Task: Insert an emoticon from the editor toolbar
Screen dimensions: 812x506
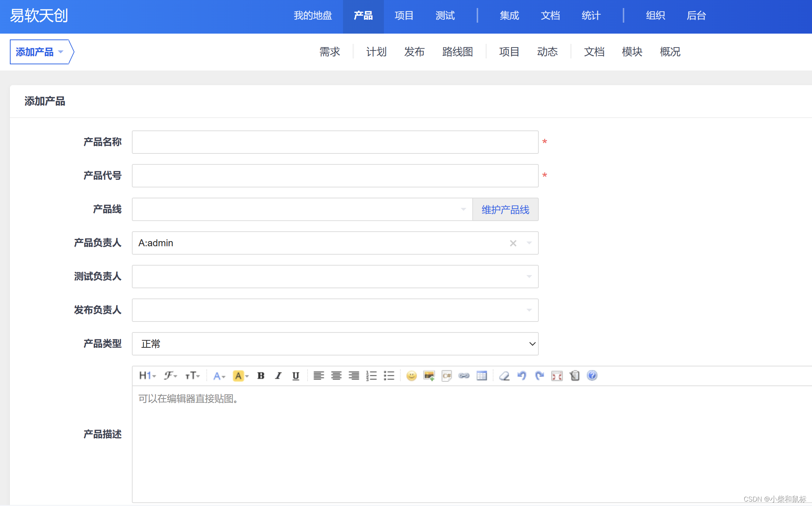Action: tap(411, 376)
